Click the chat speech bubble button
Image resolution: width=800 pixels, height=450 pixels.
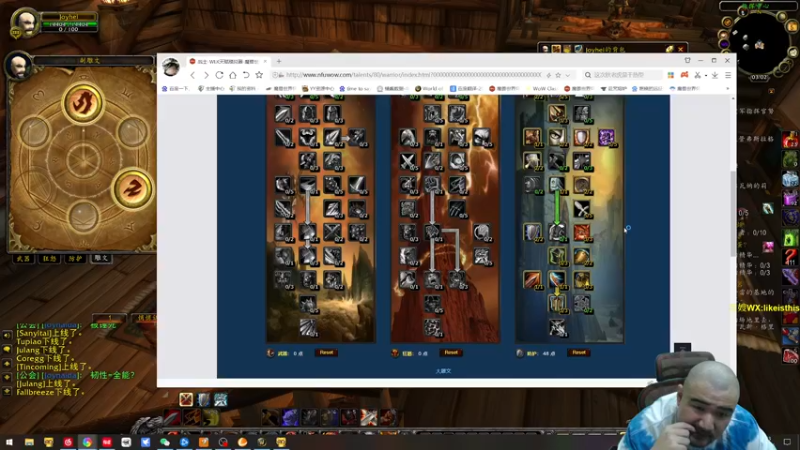coord(7,349)
